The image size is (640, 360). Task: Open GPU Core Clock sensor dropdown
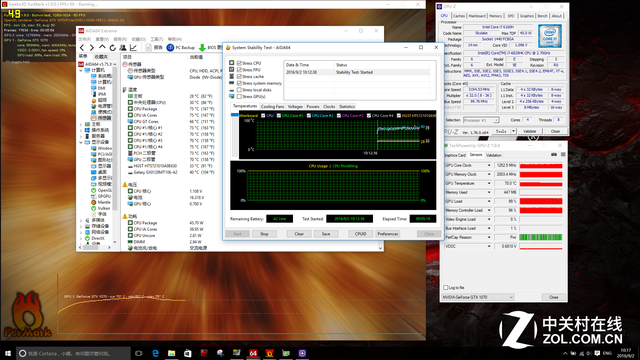[489, 165]
